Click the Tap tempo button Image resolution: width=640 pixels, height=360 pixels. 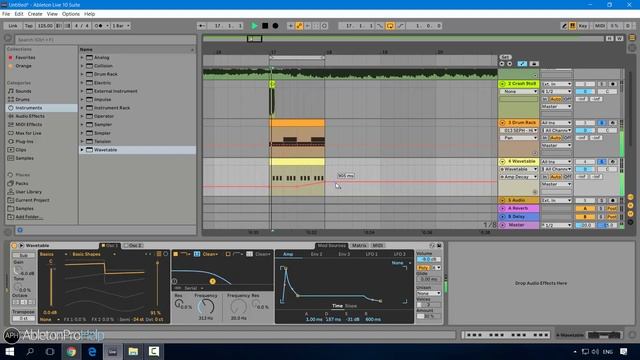point(29,26)
